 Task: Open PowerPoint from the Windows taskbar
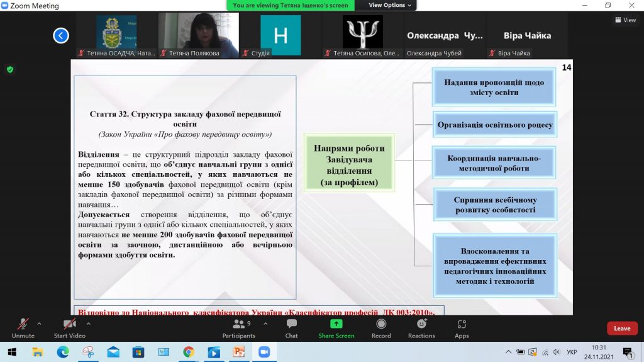[x=238, y=352]
